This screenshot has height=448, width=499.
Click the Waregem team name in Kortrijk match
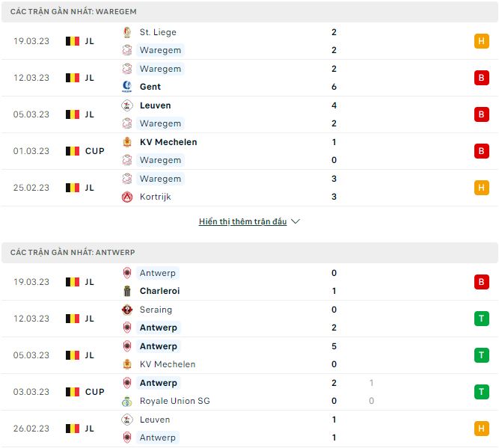(x=160, y=179)
